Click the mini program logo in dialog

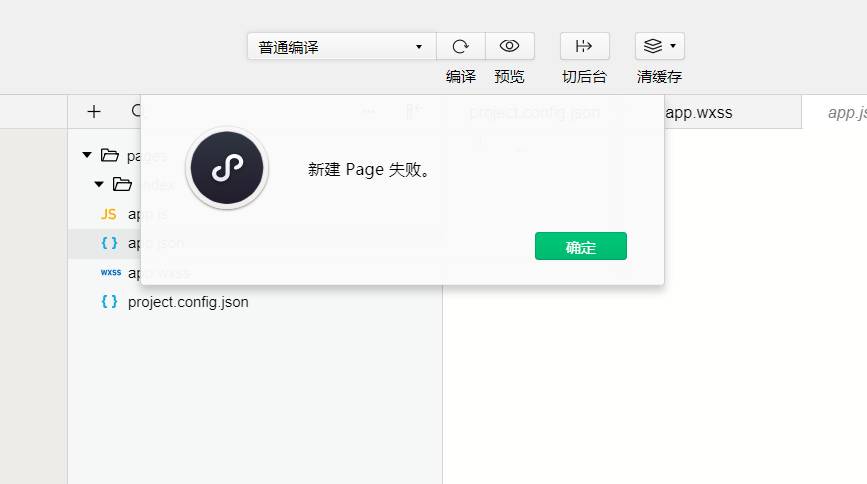227,168
